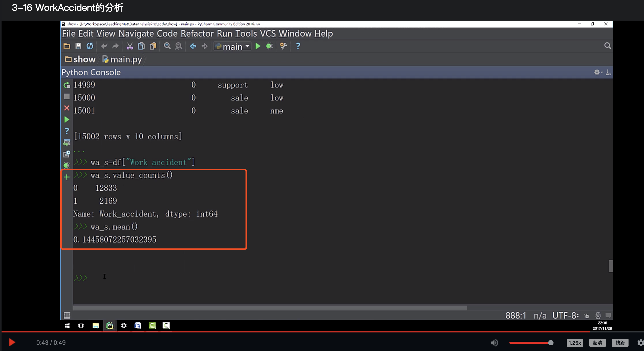The height and width of the screenshot is (351, 644).
Task: Click the Synchronize refresh icon
Action: tap(90, 46)
